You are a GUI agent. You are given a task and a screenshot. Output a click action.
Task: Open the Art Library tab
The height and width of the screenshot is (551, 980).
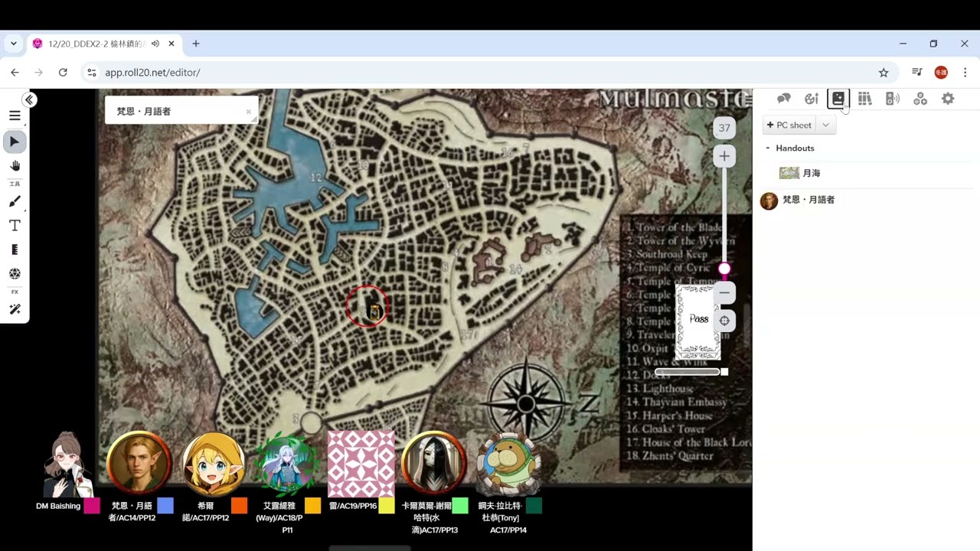click(x=811, y=99)
